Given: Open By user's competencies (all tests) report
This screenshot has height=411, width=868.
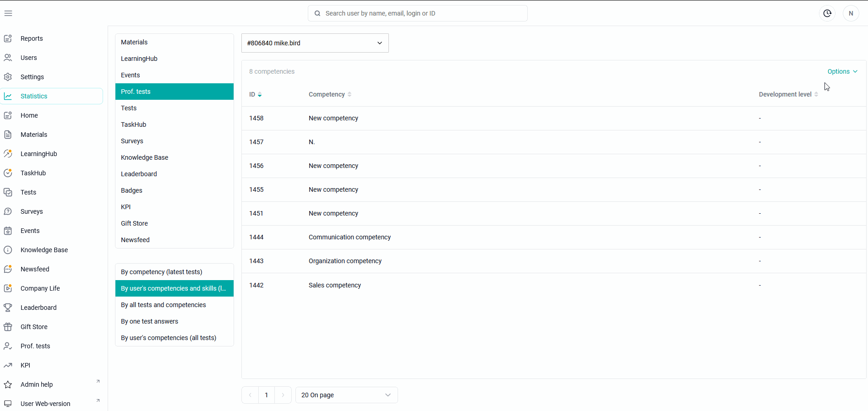Looking at the screenshot, I should [x=175, y=338].
